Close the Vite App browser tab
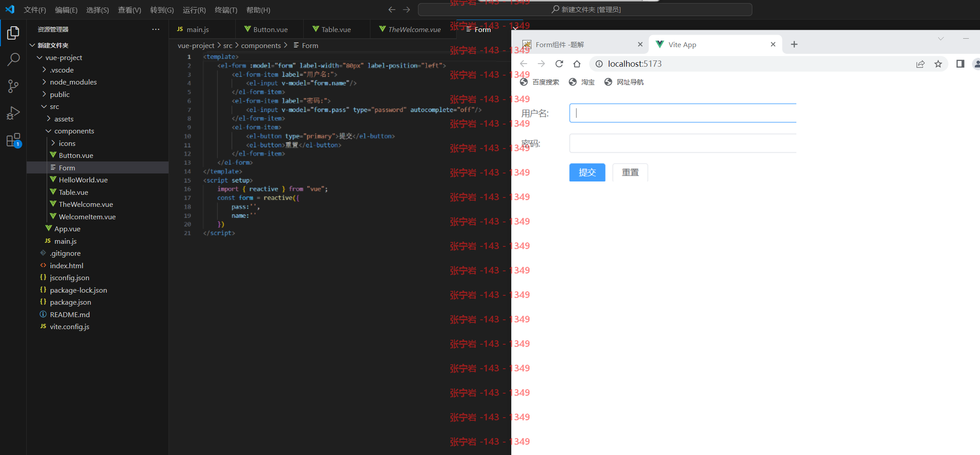This screenshot has height=455, width=980. pos(773,44)
